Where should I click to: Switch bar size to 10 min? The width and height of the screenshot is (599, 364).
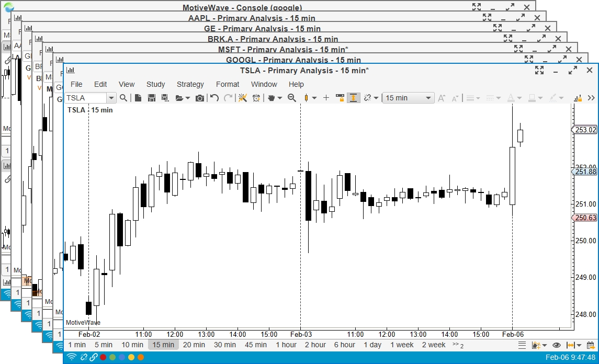click(132, 345)
